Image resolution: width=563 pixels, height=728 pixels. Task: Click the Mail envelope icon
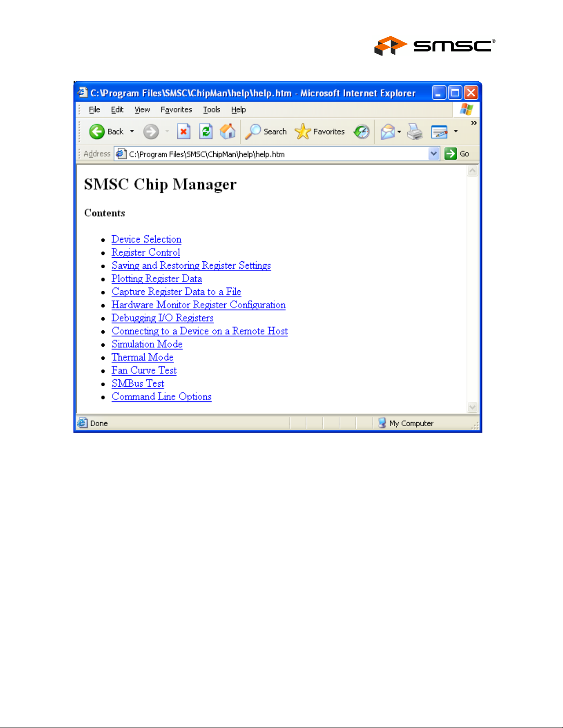point(388,132)
